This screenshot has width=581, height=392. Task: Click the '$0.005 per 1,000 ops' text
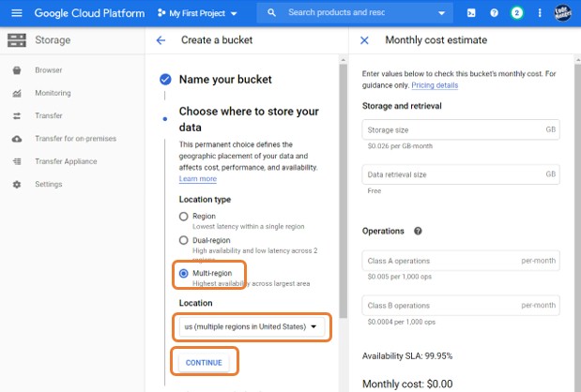pyautogui.click(x=400, y=277)
